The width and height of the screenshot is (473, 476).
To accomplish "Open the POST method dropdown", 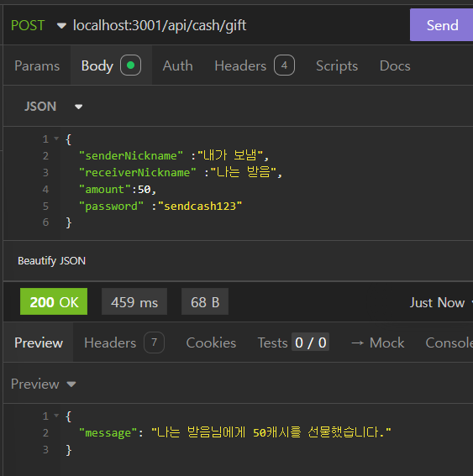I will pos(39,25).
